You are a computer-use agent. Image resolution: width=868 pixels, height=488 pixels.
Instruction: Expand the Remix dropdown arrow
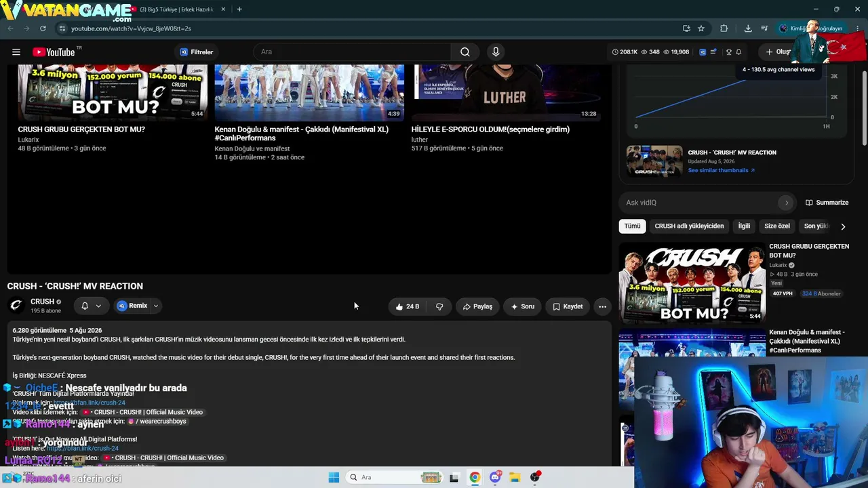[x=156, y=306]
